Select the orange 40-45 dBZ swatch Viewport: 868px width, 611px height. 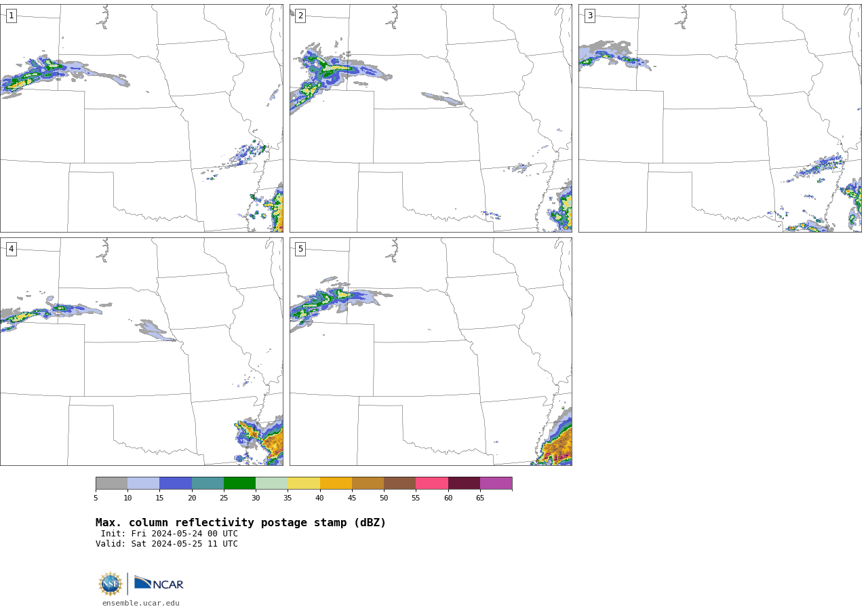coord(336,483)
